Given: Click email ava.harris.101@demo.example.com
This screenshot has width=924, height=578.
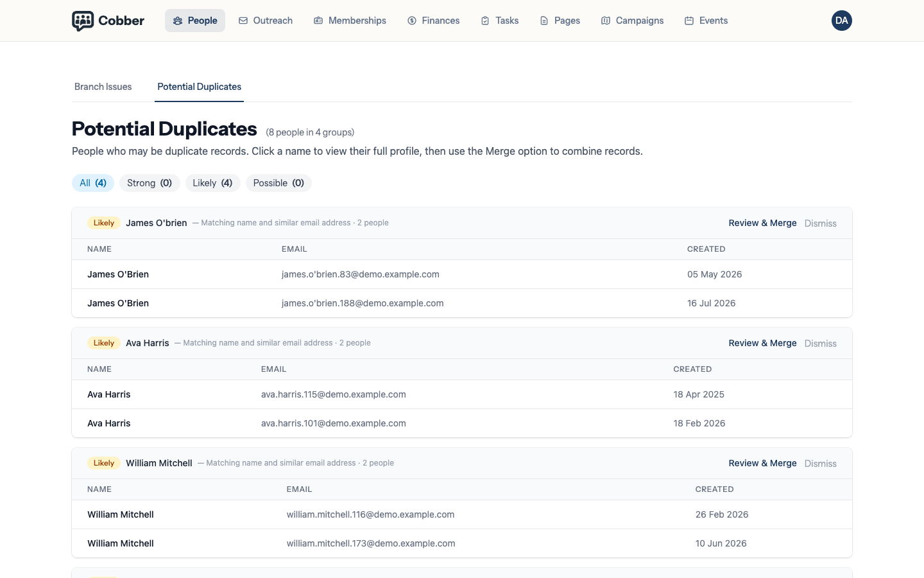Looking at the screenshot, I should click(334, 423).
